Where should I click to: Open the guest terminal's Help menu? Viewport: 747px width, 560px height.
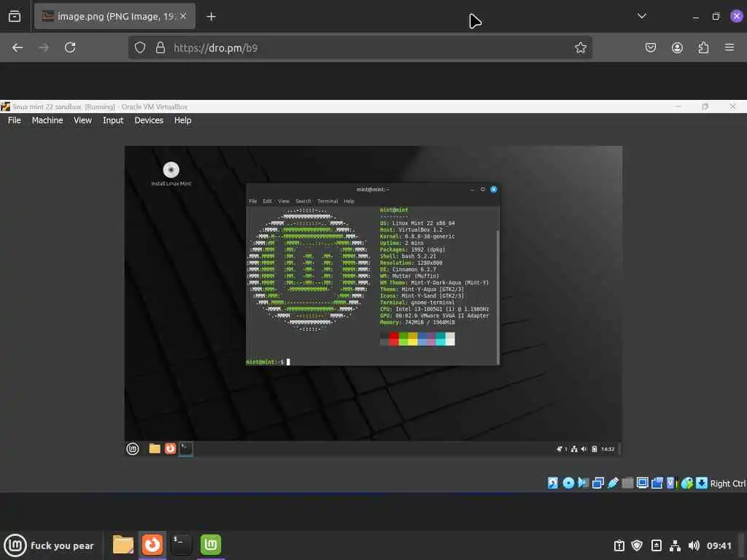(x=349, y=201)
